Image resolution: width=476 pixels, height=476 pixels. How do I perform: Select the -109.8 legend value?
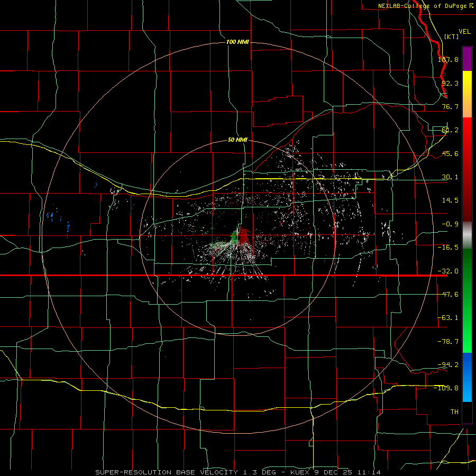[446, 388]
